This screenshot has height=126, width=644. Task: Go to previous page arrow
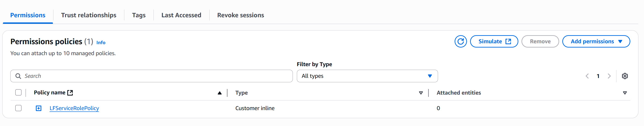point(587,76)
